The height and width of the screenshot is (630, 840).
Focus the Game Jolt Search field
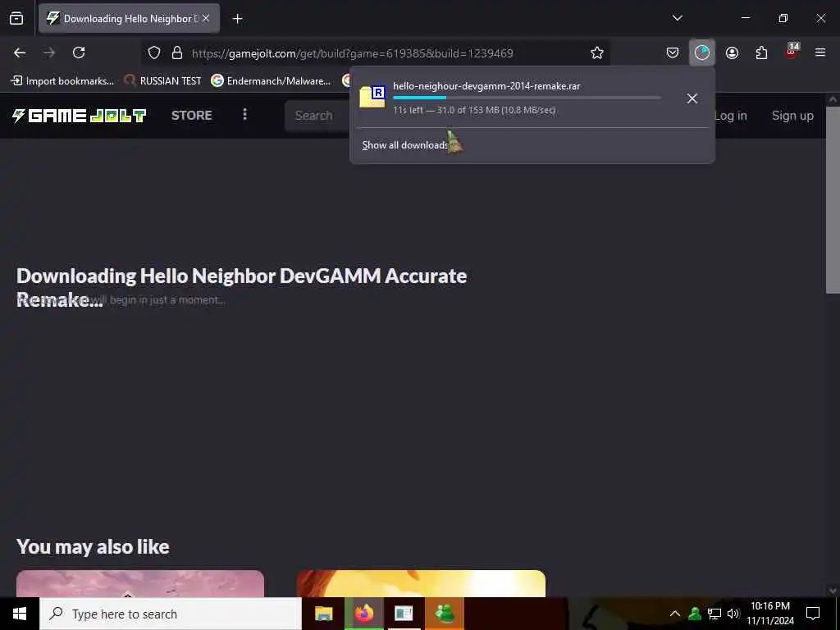click(317, 115)
